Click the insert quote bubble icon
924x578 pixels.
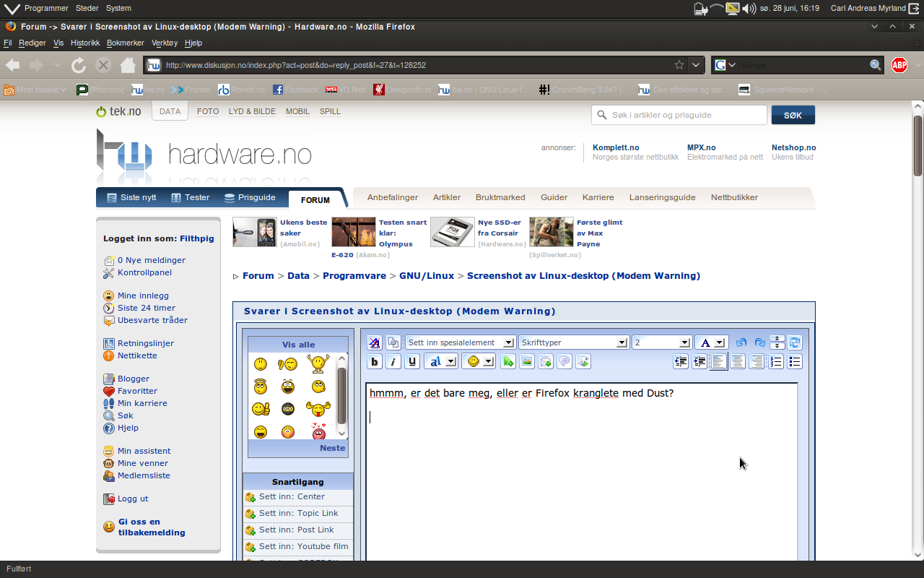coord(565,362)
